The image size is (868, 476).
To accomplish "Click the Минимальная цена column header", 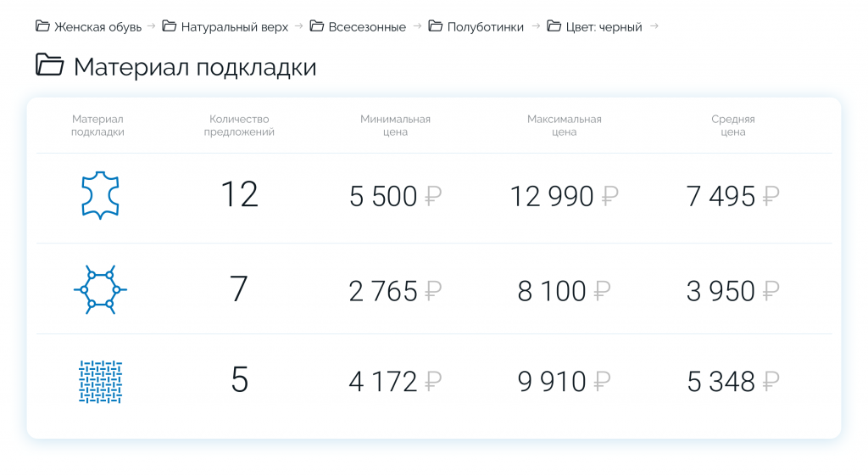I will point(395,126).
